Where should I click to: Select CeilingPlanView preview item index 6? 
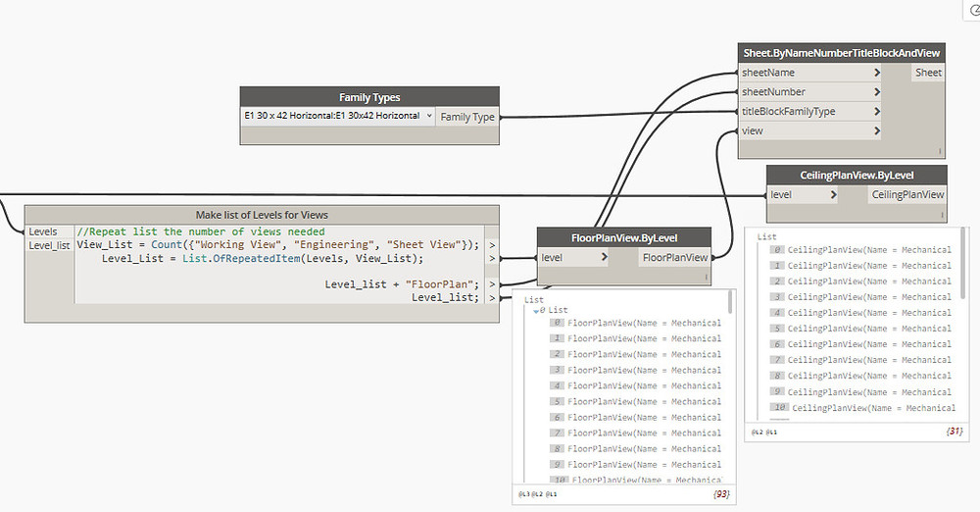pos(860,343)
